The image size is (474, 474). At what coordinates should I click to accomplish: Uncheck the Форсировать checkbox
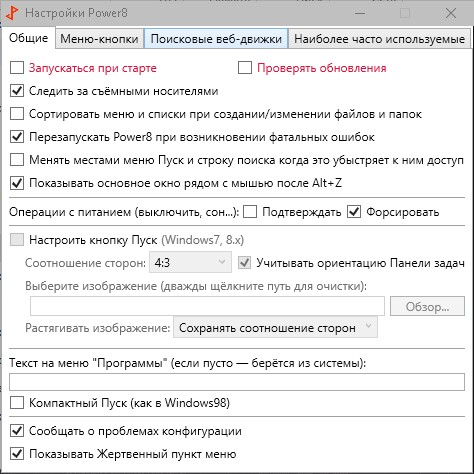(x=354, y=212)
